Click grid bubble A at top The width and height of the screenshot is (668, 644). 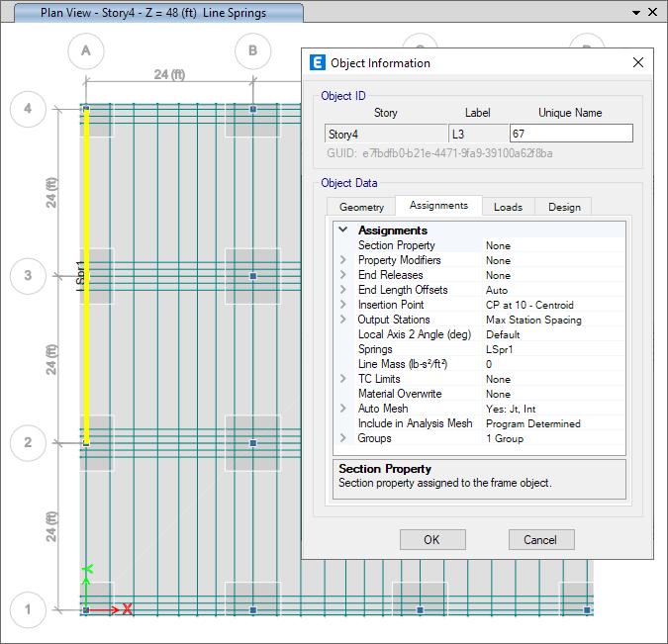[x=86, y=50]
